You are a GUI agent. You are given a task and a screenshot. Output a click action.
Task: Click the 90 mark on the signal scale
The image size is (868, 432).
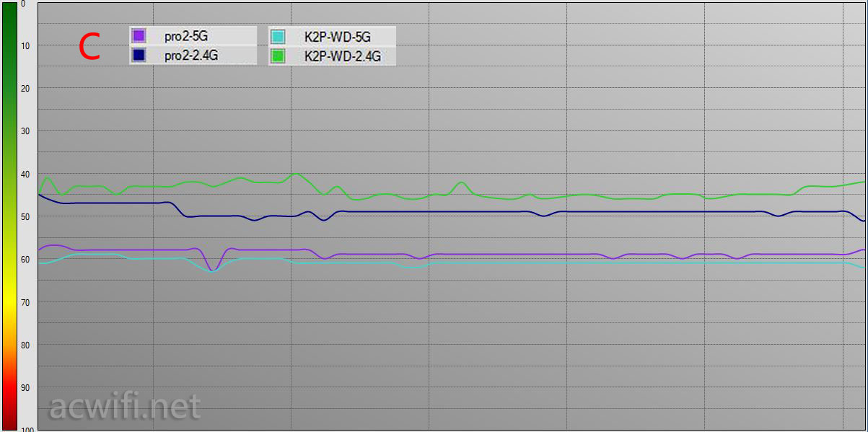pos(25,387)
